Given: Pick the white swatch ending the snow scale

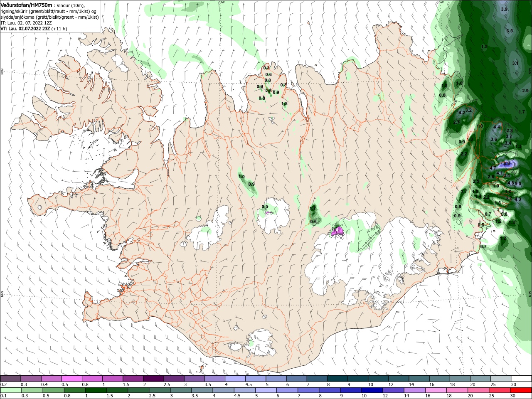Looking at the screenshot, I should (521, 379).
